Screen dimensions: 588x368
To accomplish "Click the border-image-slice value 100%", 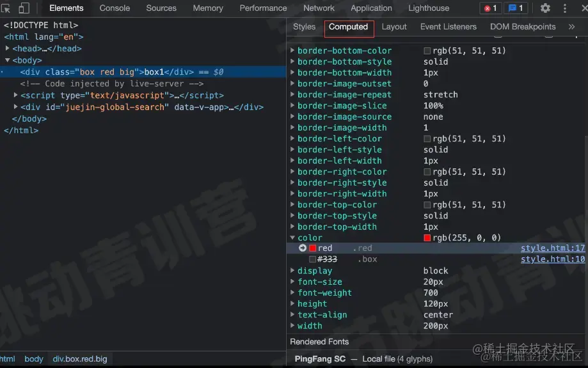I will coord(433,106).
